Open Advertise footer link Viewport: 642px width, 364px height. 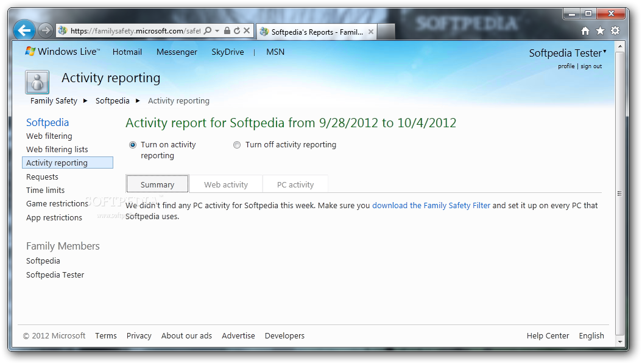coord(238,336)
